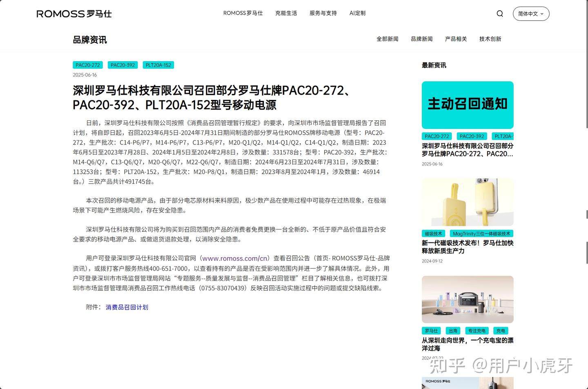Click the 最新资讯 sidebar heading

coord(434,65)
